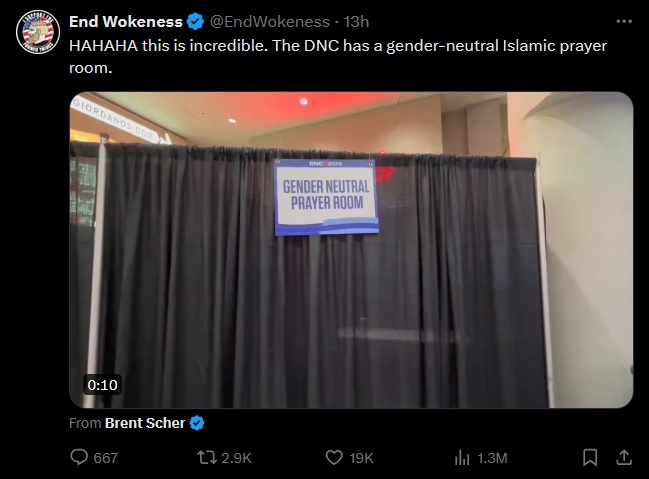Share the post with the upload arrow icon

coord(624,457)
